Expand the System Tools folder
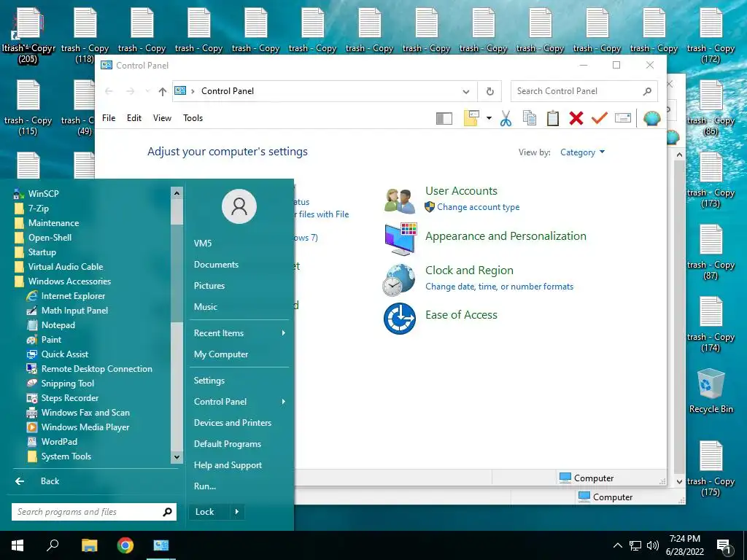This screenshot has width=747, height=560. coord(59,456)
